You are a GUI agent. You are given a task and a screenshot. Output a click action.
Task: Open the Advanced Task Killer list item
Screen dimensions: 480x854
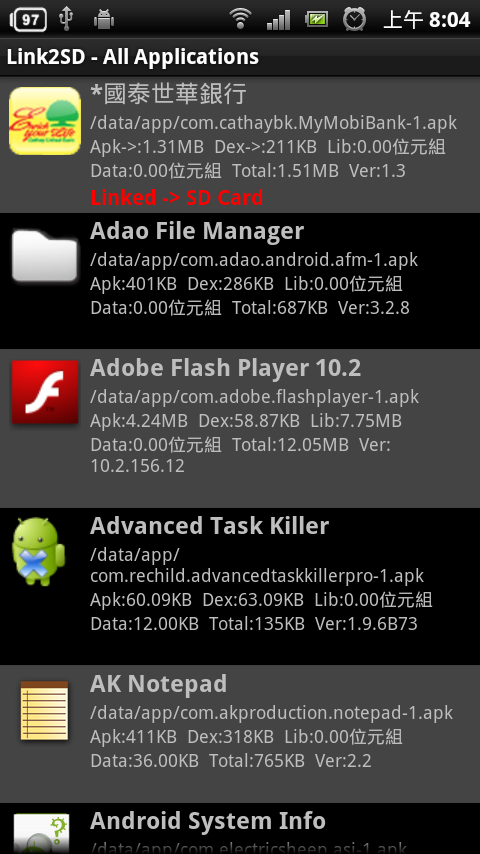pyautogui.click(x=240, y=587)
